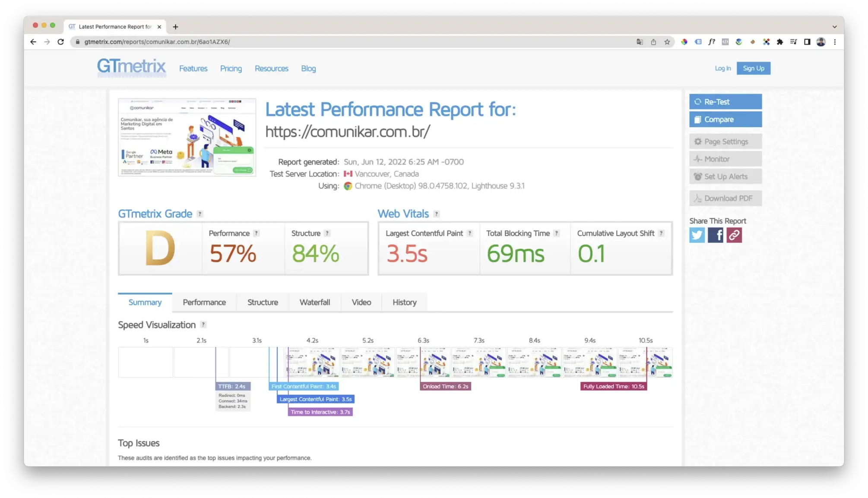The image size is (868, 498).
Task: Click help icon for Largest Contentful Paint
Action: pyautogui.click(x=470, y=233)
